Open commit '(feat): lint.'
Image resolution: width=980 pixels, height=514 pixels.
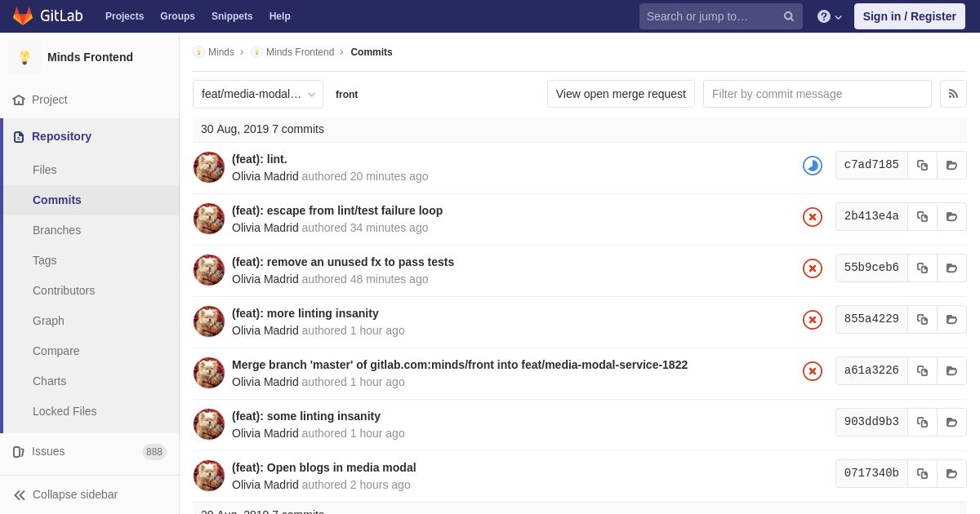click(260, 159)
